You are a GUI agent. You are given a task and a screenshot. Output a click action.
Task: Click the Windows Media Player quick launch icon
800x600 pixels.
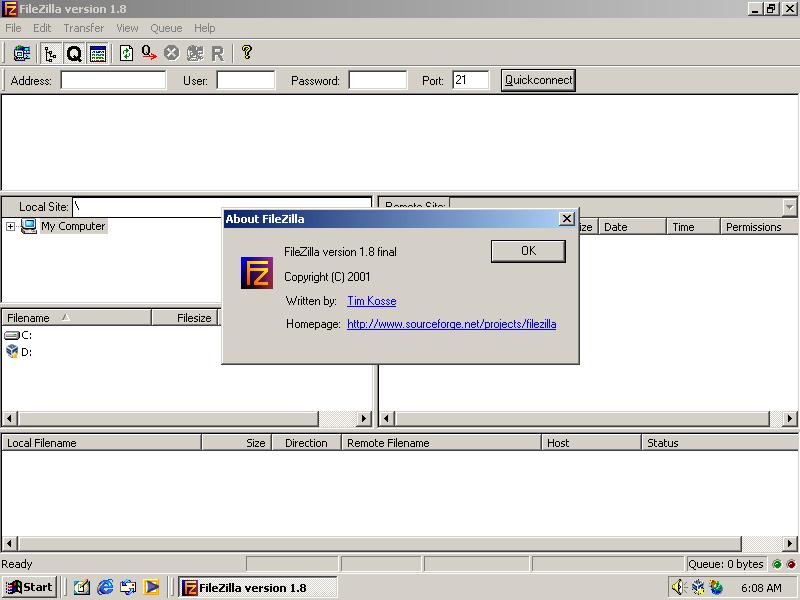coord(151,587)
